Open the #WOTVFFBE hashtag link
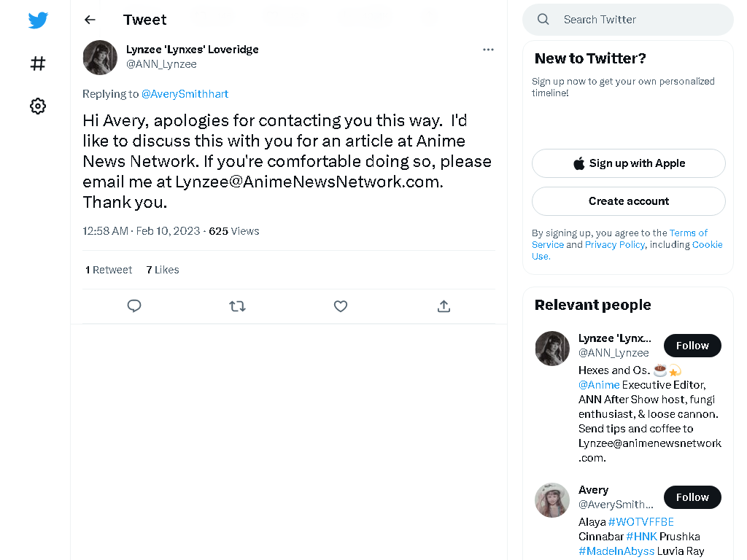 pyautogui.click(x=640, y=522)
